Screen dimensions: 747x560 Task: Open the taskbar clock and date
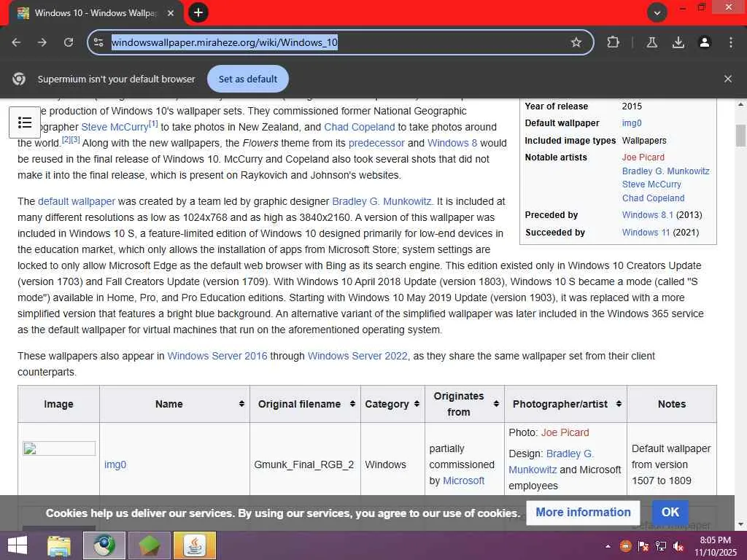[x=715, y=546]
